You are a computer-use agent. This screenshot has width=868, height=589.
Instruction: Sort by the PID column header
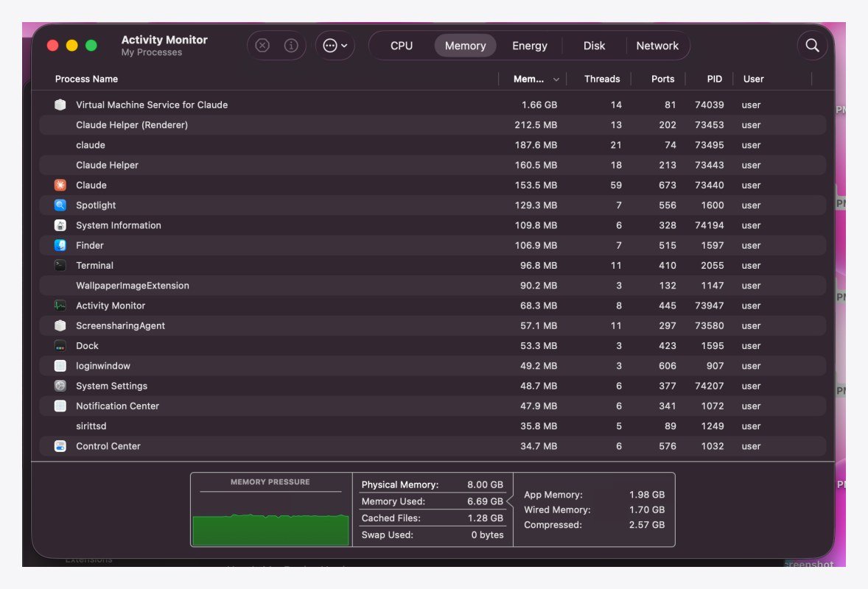[x=714, y=79]
